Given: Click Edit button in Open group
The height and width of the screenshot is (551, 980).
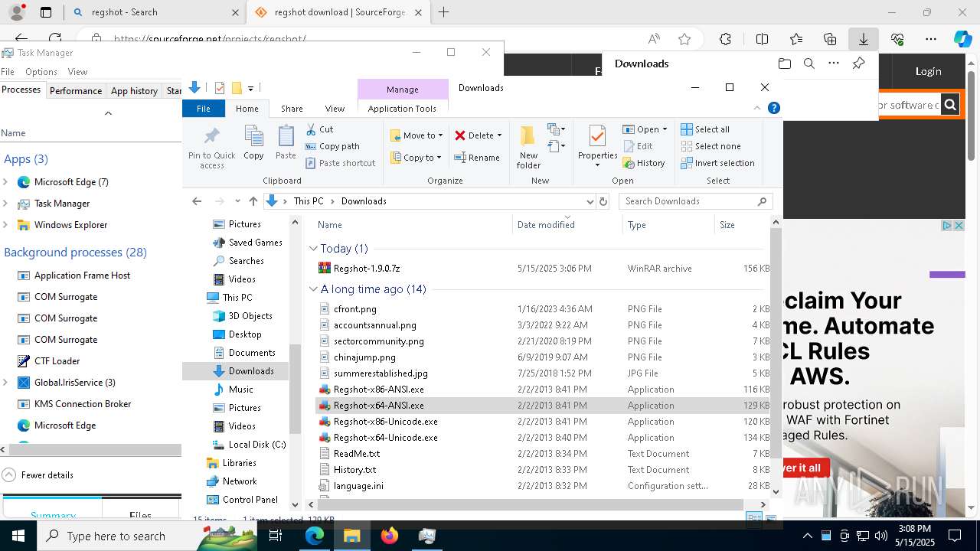Looking at the screenshot, I should point(639,146).
